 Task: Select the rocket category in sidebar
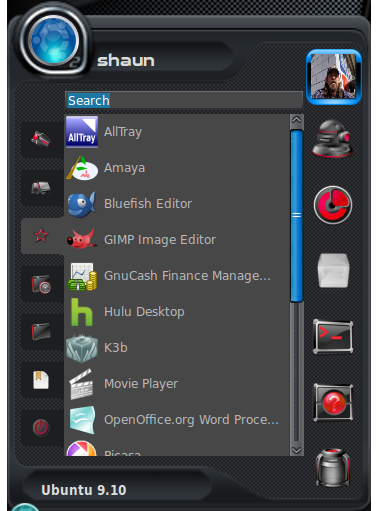click(41, 139)
